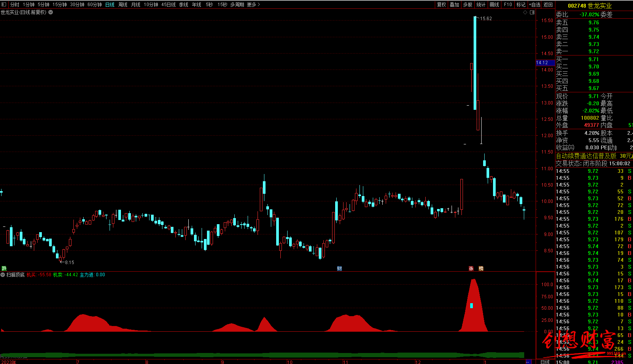The width and height of the screenshot is (633, 364).
Task: Click the 买一 9.71 bid row
Action: pyautogui.click(x=594, y=59)
